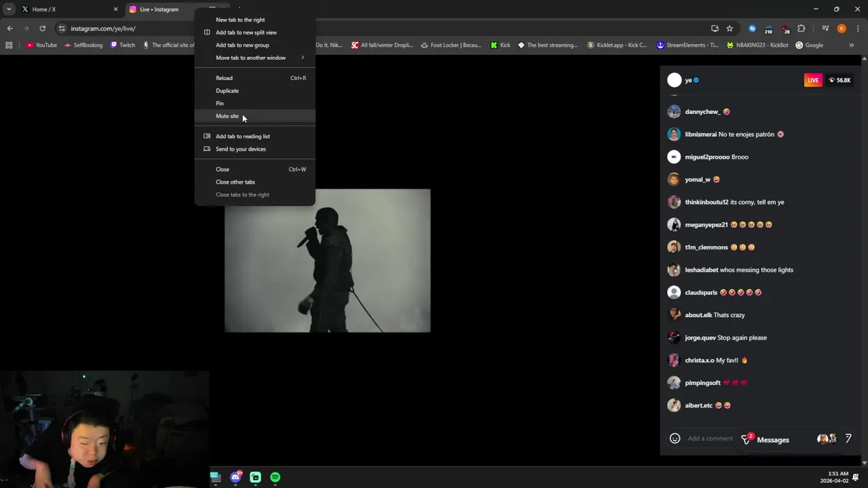Open the SelfBooking bookmark

(83, 45)
